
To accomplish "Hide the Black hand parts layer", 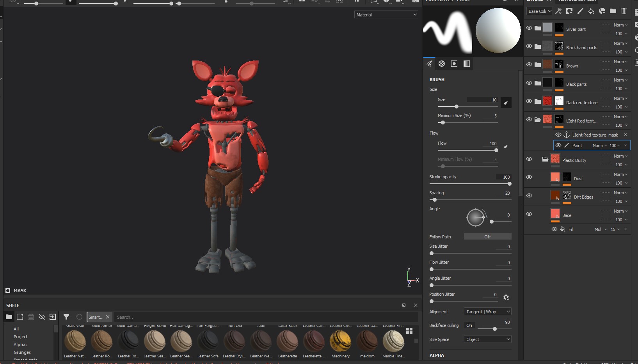I will pyautogui.click(x=529, y=46).
